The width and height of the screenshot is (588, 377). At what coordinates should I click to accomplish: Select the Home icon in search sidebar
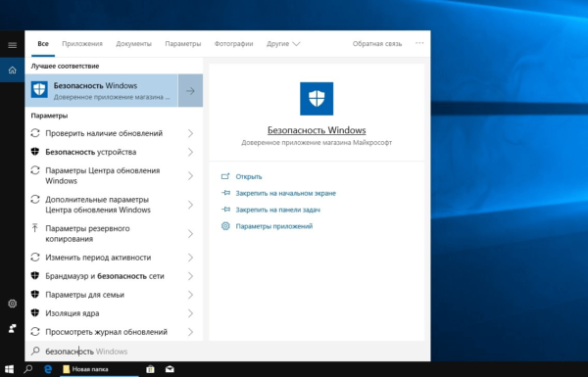coord(12,71)
